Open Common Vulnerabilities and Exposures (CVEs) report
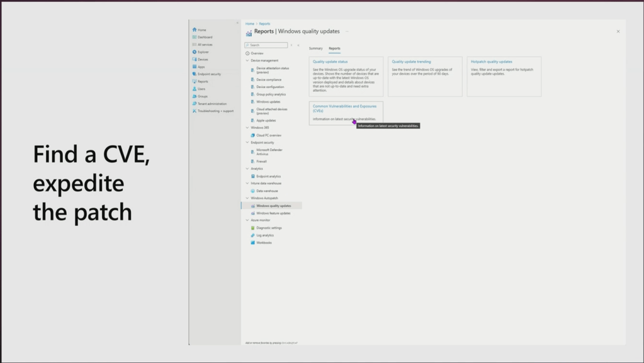Screen dimensions: 644x363 344,108
